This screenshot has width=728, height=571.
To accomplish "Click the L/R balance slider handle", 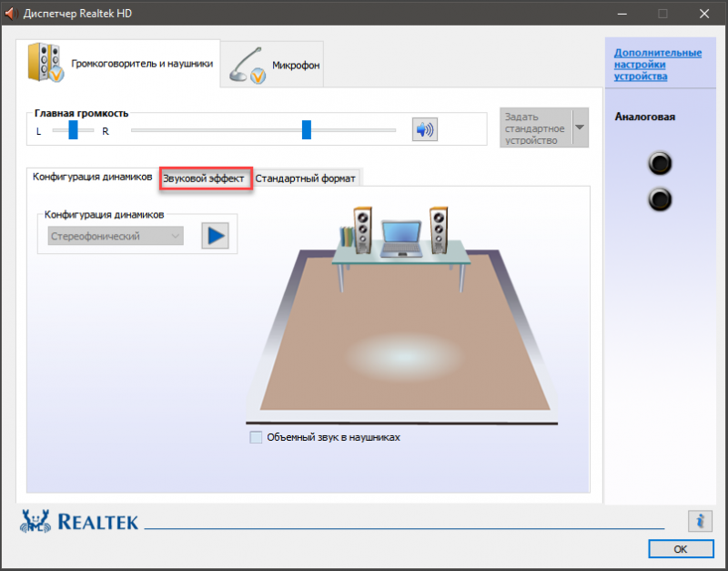I will [x=73, y=129].
